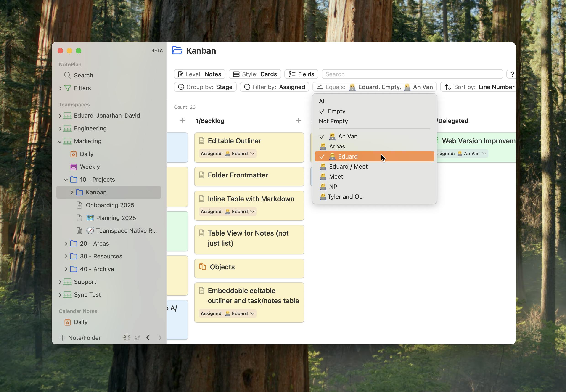Expand the 40 - Archive folder chevron
Viewport: 566px width, 392px height.
click(66, 269)
